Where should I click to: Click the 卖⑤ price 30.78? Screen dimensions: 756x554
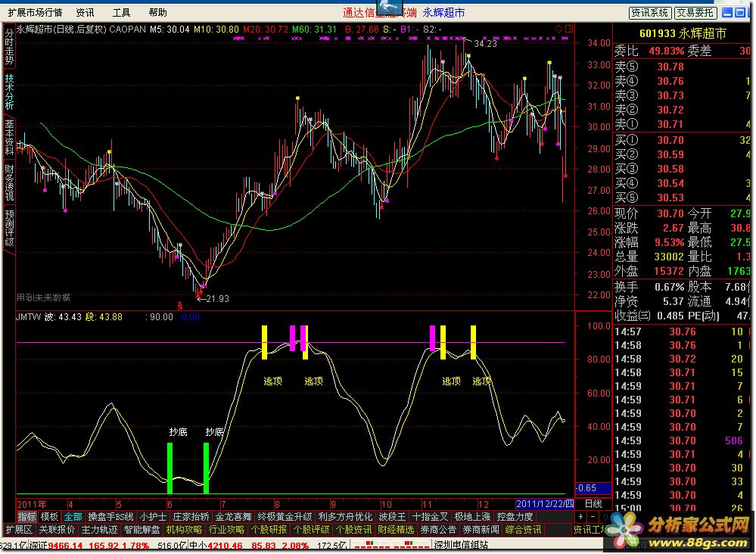670,67
